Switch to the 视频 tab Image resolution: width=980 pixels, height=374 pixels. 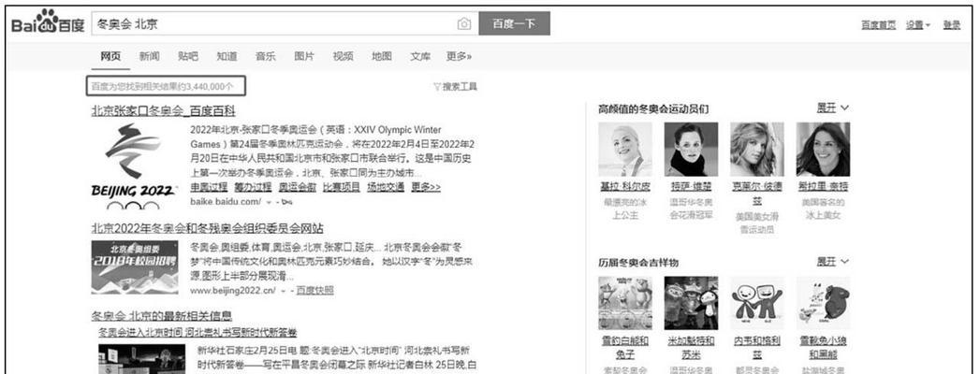pyautogui.click(x=344, y=56)
